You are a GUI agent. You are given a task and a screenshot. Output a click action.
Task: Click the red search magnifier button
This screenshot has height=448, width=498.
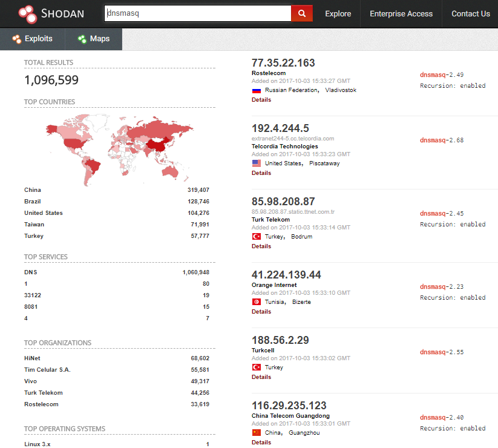click(x=302, y=13)
